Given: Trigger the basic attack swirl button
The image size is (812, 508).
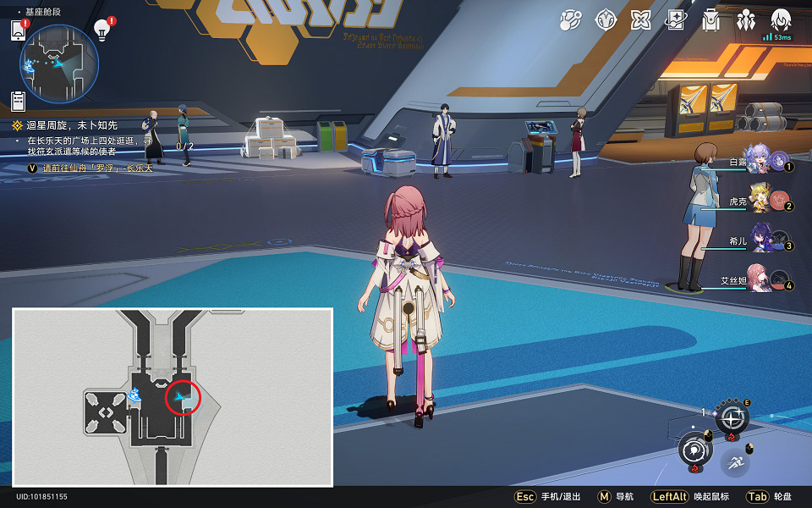Looking at the screenshot, I should pyautogui.click(x=694, y=450).
